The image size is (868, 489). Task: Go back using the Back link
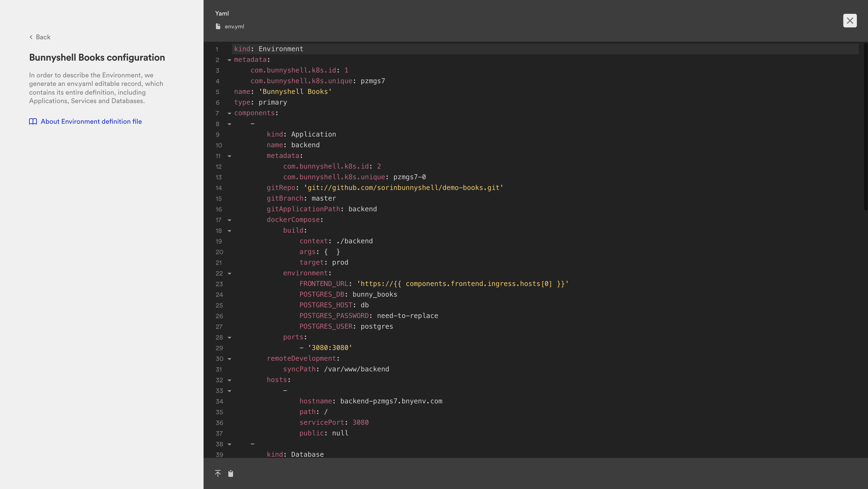(43, 37)
